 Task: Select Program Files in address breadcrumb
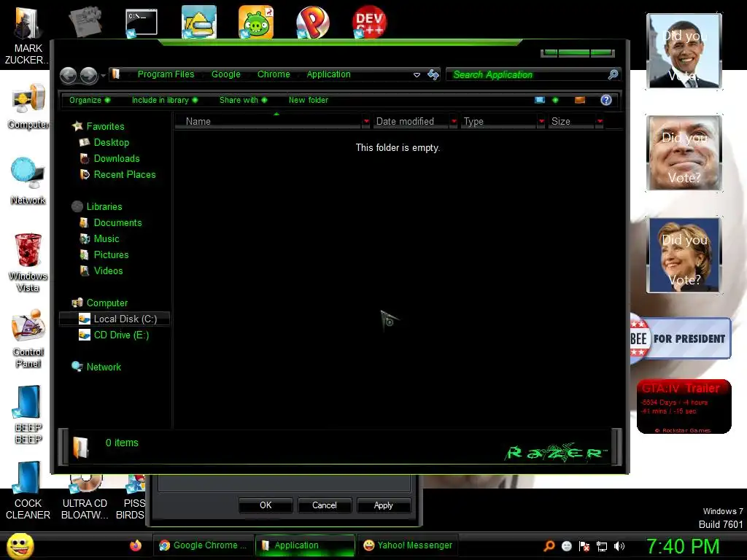(166, 74)
